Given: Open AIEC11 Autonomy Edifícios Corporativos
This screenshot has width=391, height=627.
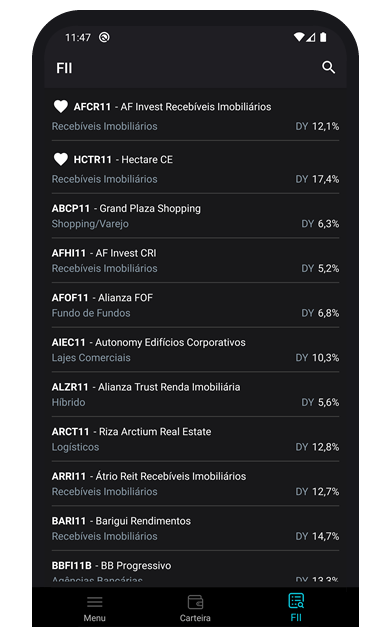Looking at the screenshot, I should click(x=196, y=350).
